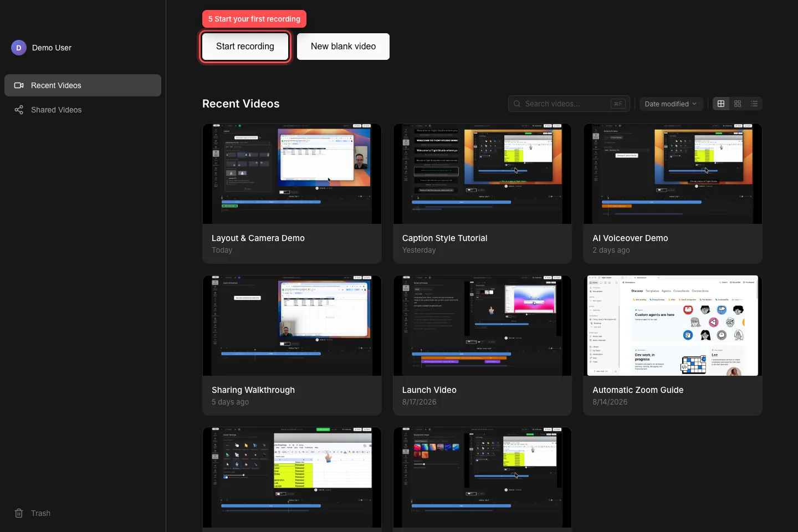Click the magnifier icon in the search box
Viewport: 798px width, 532px height.
click(517, 104)
